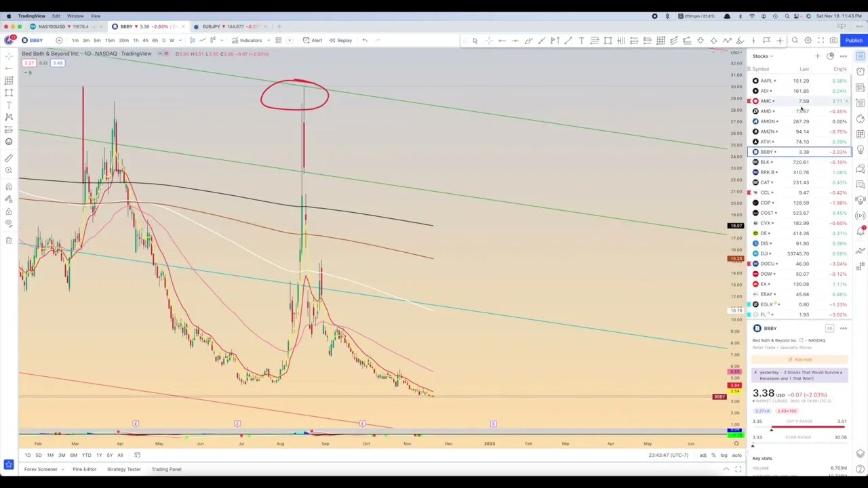The image size is (868, 488).
Task: Open the Alert creation button
Action: (312, 41)
